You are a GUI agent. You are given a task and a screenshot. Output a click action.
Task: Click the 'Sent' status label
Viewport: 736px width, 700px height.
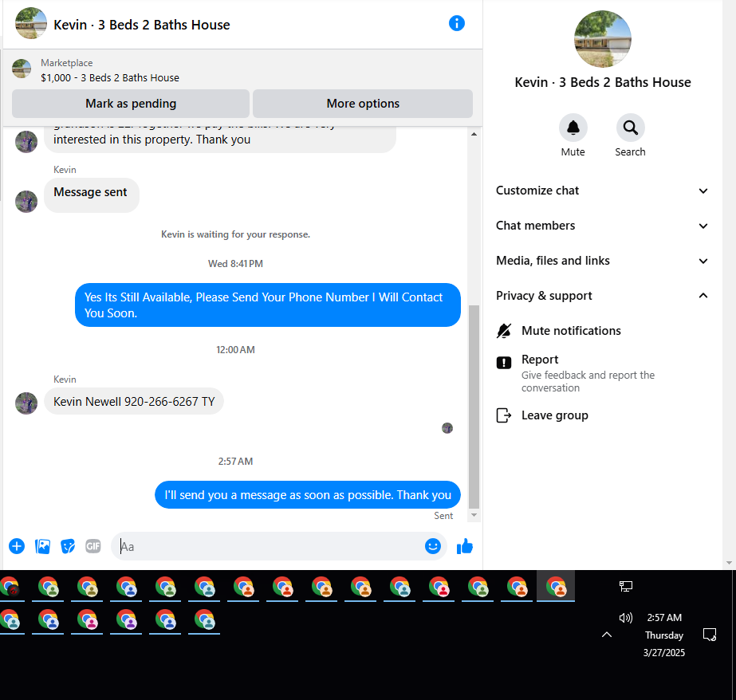click(x=443, y=516)
